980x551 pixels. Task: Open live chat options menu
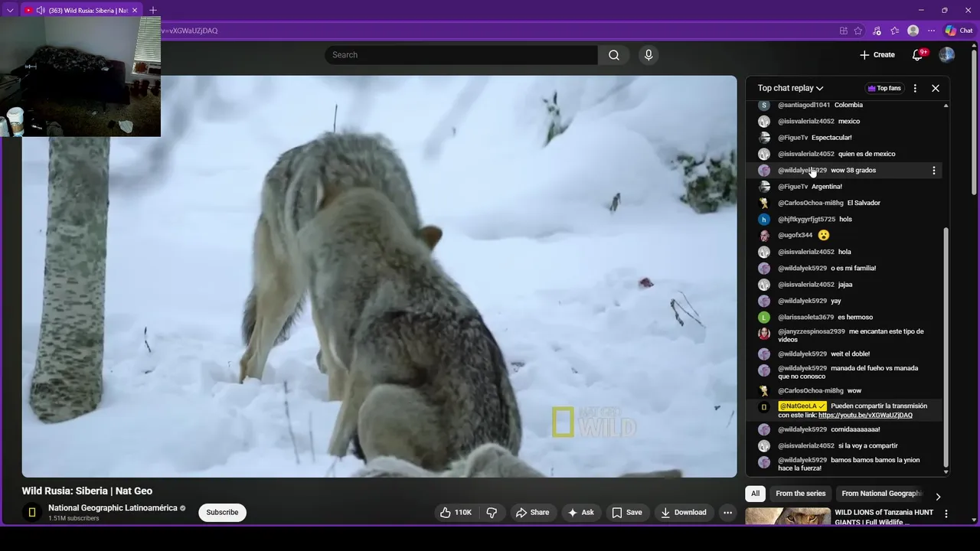click(x=915, y=88)
